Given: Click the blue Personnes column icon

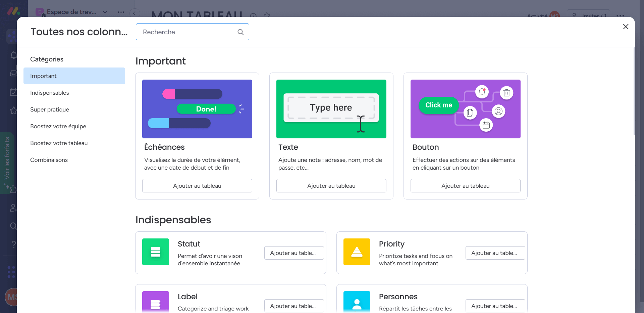Looking at the screenshot, I should pyautogui.click(x=357, y=302).
